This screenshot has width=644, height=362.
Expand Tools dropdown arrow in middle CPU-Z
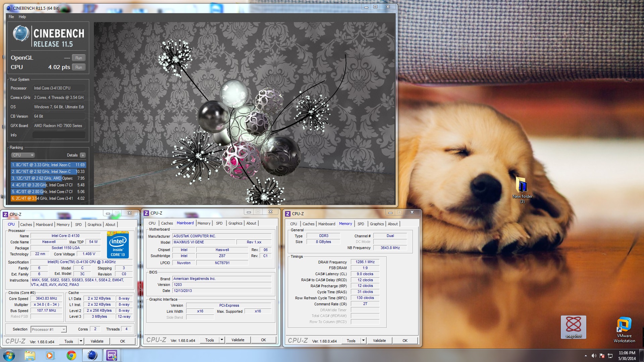tap(222, 340)
